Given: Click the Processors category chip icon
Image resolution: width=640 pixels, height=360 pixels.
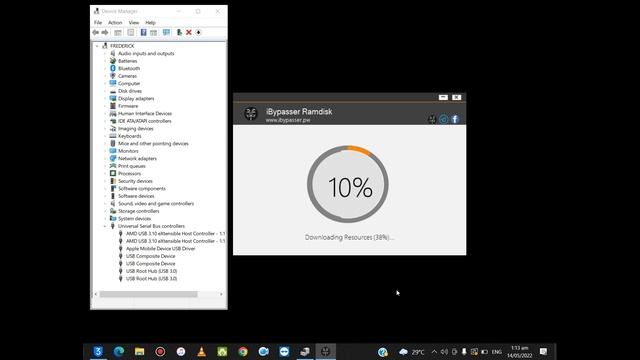Looking at the screenshot, I should pyautogui.click(x=113, y=173).
